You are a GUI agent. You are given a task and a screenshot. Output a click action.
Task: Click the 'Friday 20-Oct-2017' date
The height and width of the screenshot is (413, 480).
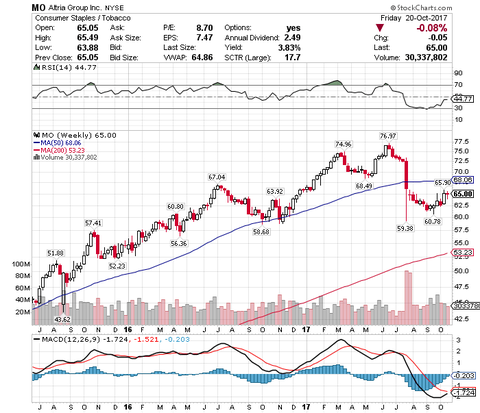pyautogui.click(x=414, y=18)
